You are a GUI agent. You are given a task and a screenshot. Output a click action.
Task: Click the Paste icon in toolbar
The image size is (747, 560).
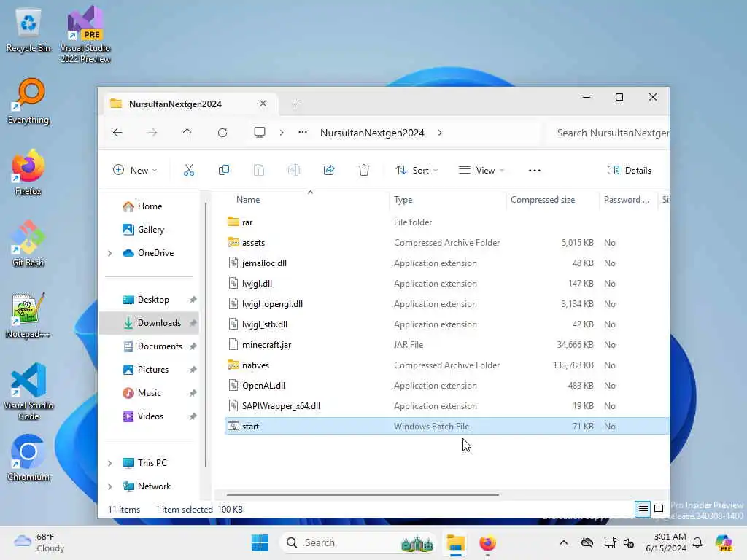(259, 170)
